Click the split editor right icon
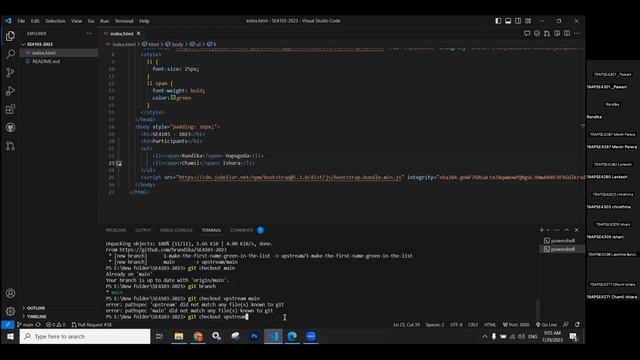 point(567,33)
